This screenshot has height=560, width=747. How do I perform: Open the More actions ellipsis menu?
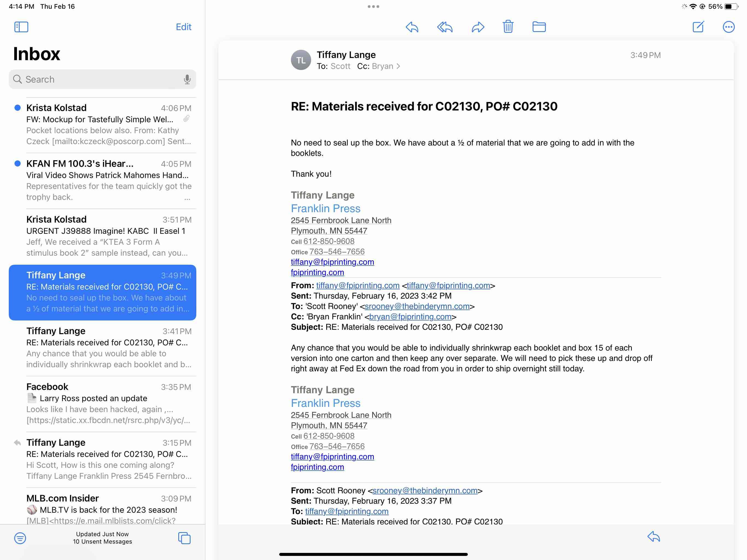(x=728, y=27)
